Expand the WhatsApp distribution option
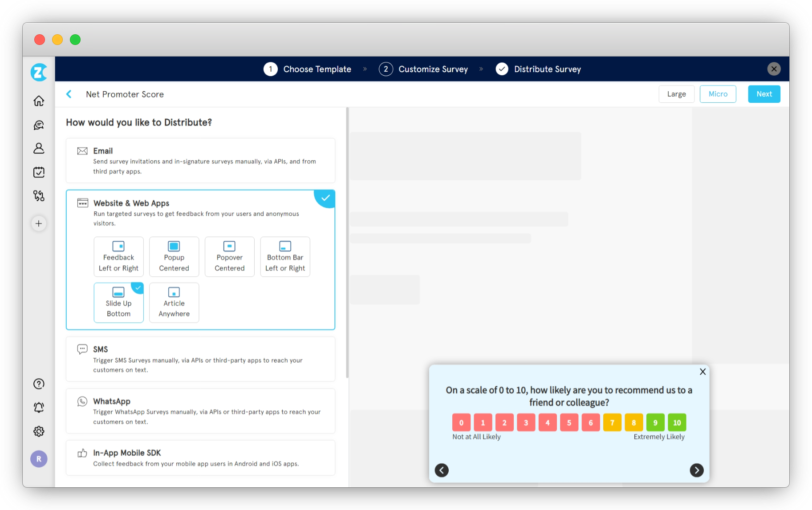 [200, 411]
